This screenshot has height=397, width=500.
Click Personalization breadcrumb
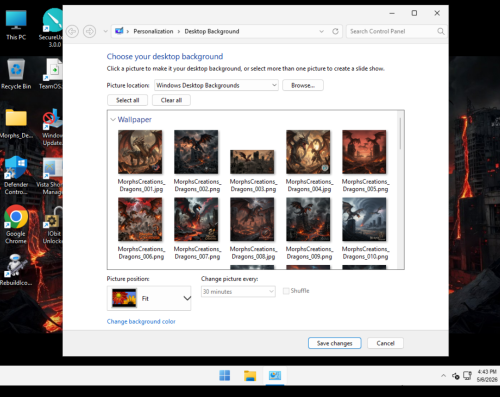[153, 31]
